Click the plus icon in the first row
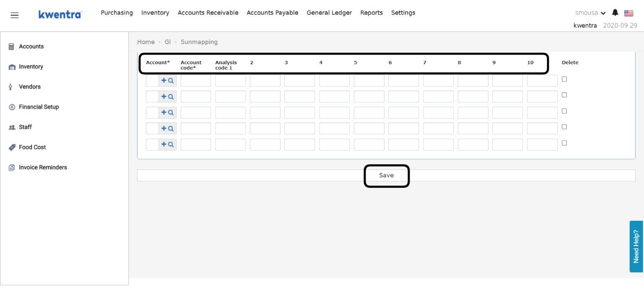The height and width of the screenshot is (303, 644). tap(164, 81)
